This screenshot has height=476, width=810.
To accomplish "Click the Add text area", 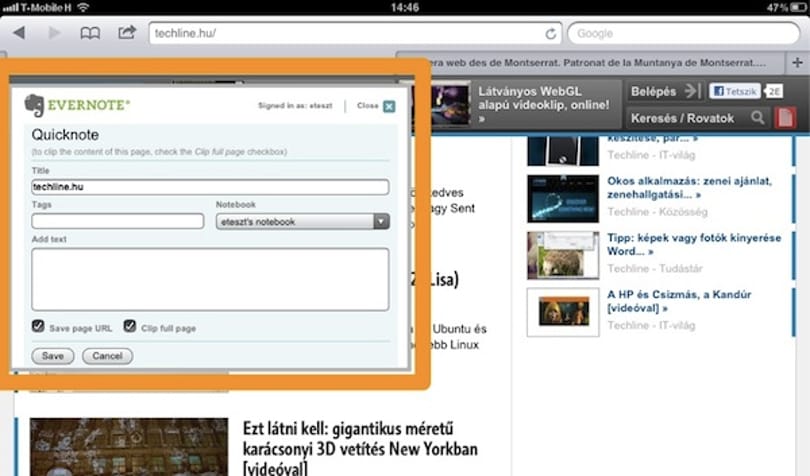I will 210,279.
